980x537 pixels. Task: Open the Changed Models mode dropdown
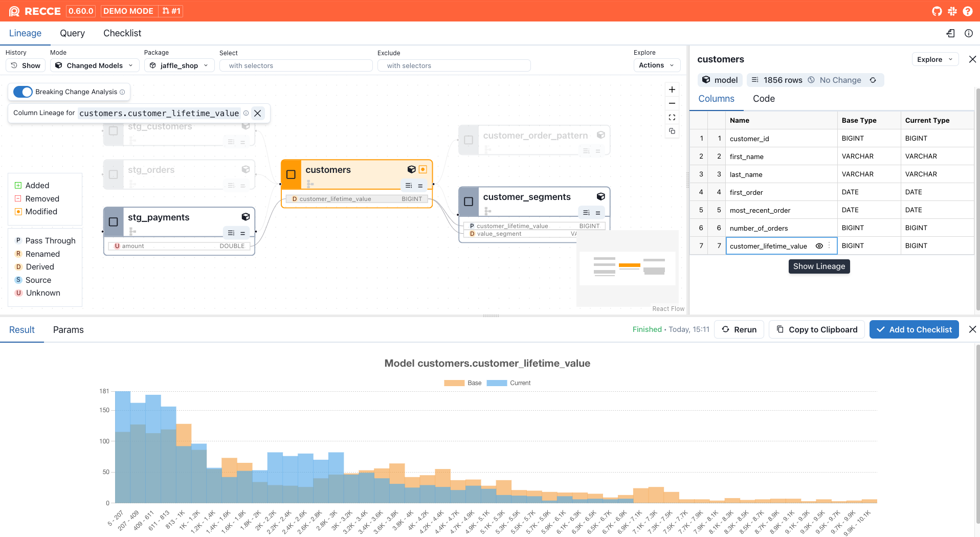point(95,65)
